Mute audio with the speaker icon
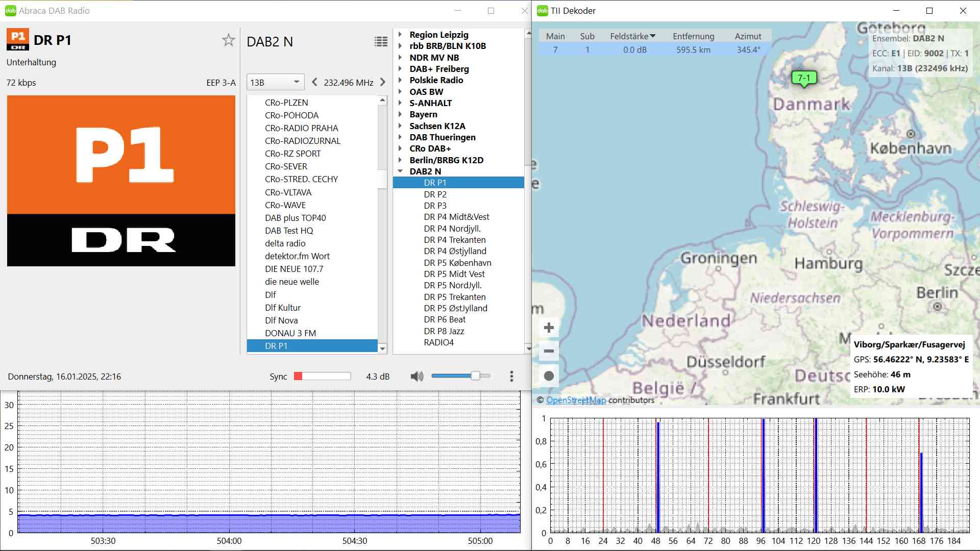 coord(416,377)
